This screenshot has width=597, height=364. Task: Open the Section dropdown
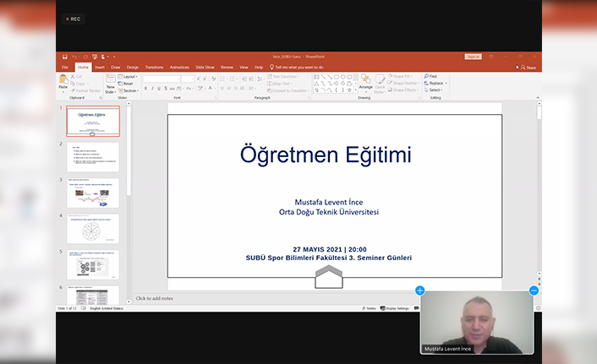tap(129, 90)
